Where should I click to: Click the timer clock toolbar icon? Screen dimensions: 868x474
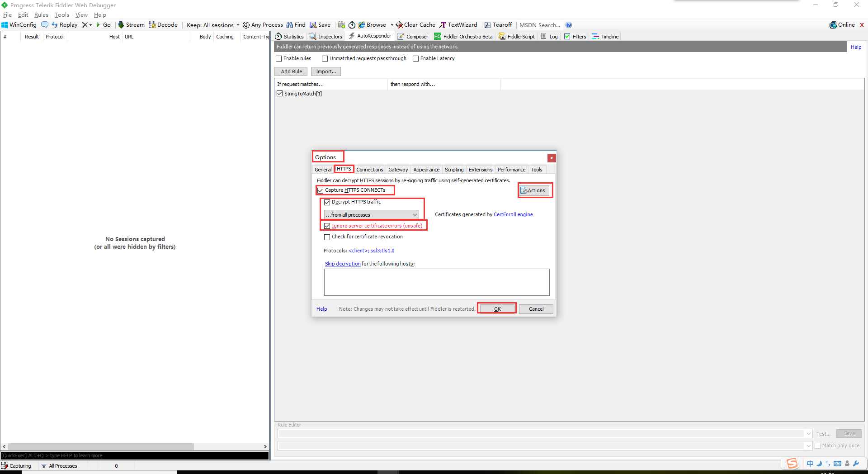(x=352, y=25)
